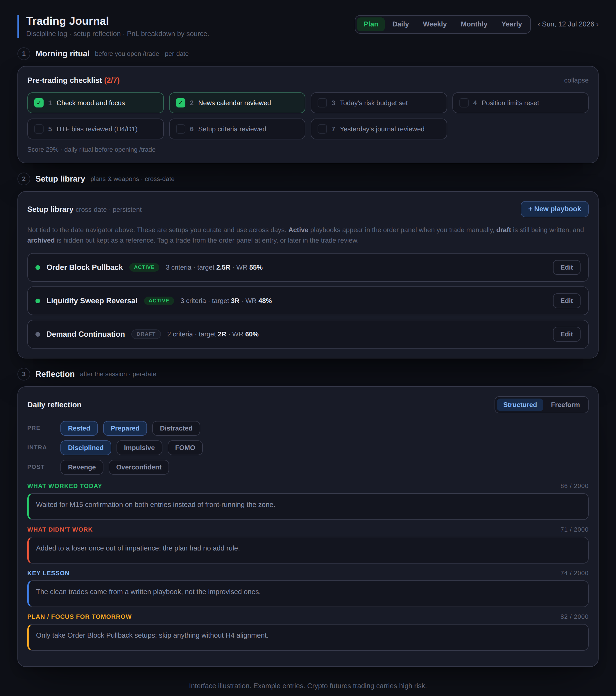Click the ACTIVE badge on Order Block Pullback
Viewport: 616px width, 696px height.
click(x=144, y=267)
